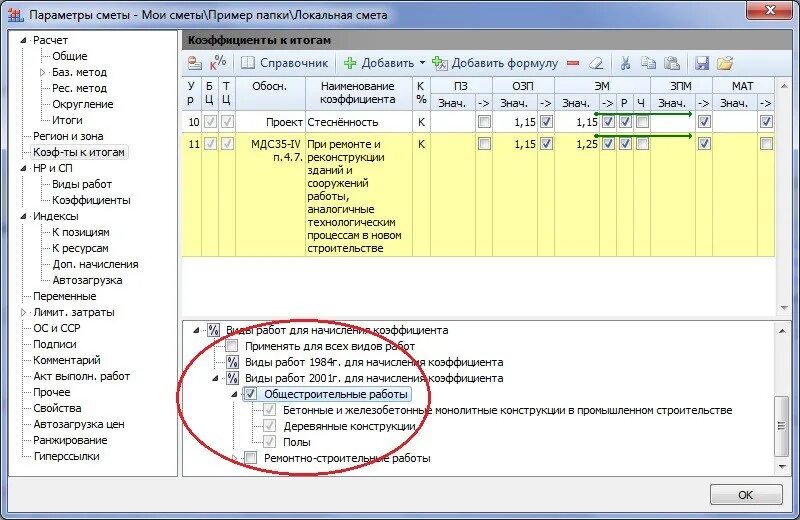800x520 pixels.
Task: Select Коэф-ты к итогам item
Action: coord(79,152)
